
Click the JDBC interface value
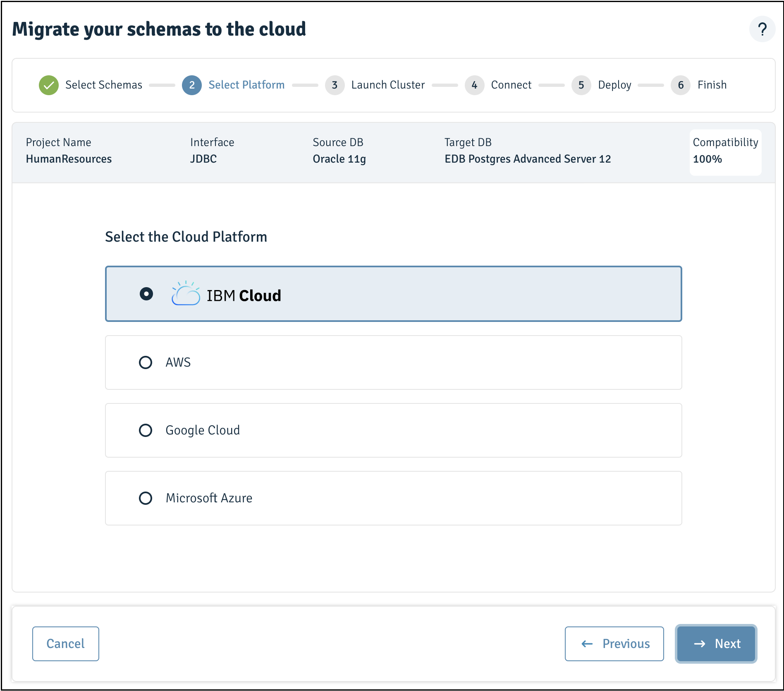(203, 159)
